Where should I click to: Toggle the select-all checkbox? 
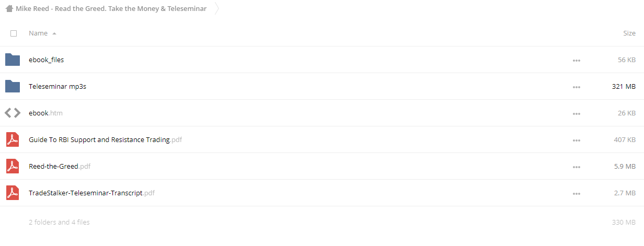(14, 33)
